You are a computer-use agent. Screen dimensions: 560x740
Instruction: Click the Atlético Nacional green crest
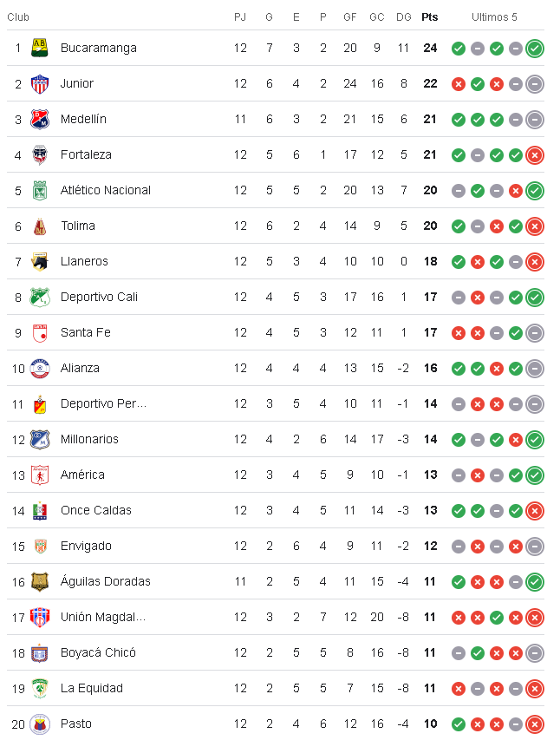39,190
